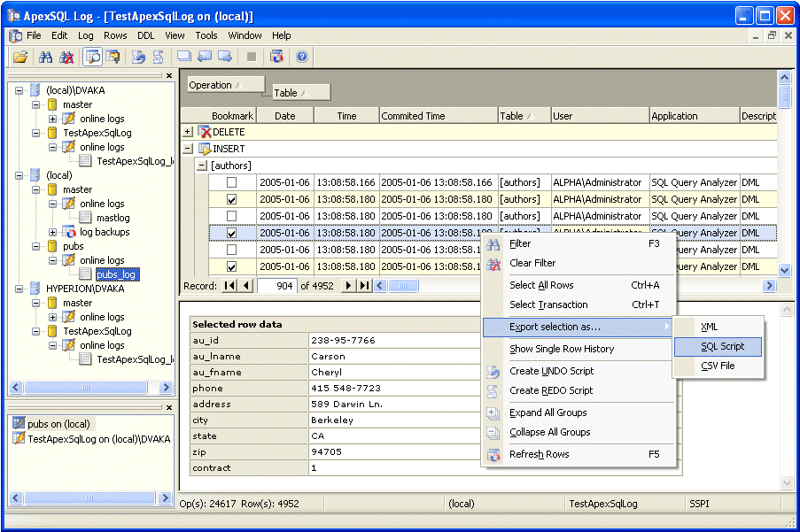Go to the next record in the navigator
Viewport: 800px width, 532px height.
[x=348, y=286]
